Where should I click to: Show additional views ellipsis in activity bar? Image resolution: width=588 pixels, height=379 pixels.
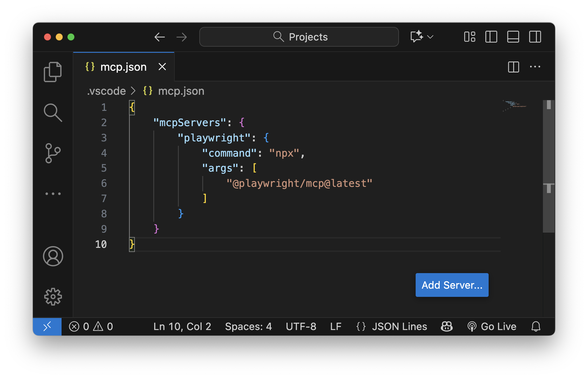pyautogui.click(x=53, y=194)
